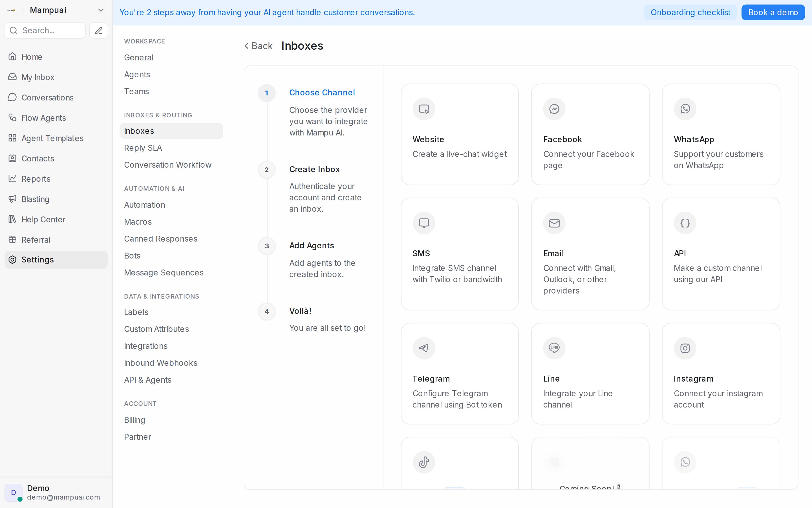Click the Blasting megaphone icon
Viewport: 812px width, 508px height.
(12, 199)
